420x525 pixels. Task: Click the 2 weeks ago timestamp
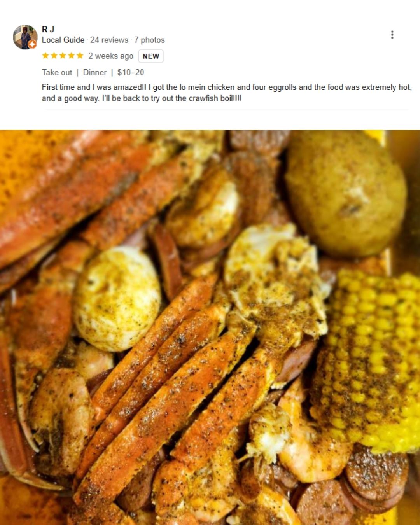click(x=111, y=56)
